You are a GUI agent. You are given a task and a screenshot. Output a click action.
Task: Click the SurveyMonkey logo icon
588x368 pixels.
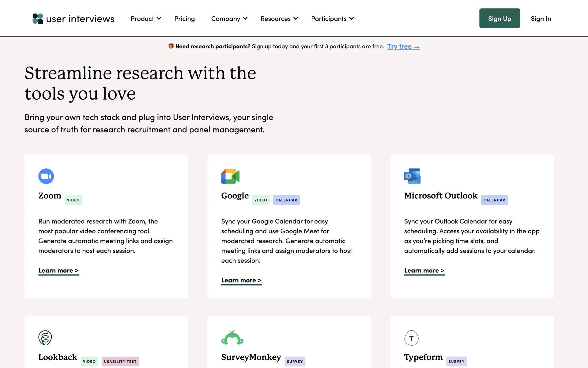click(232, 338)
